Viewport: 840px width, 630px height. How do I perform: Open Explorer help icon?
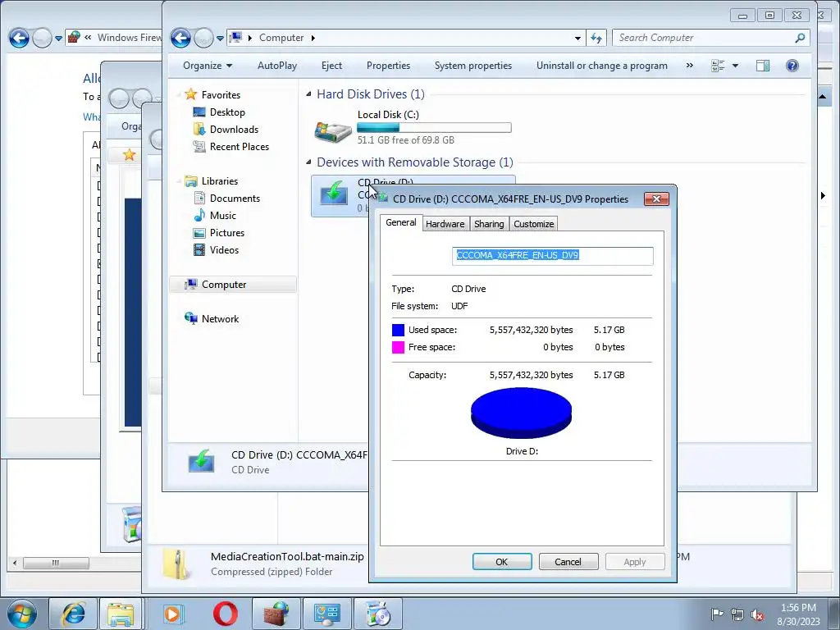click(x=792, y=66)
